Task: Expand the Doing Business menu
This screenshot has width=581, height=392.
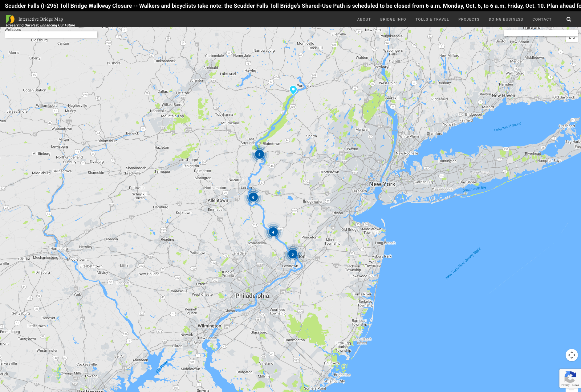Action: click(x=506, y=19)
